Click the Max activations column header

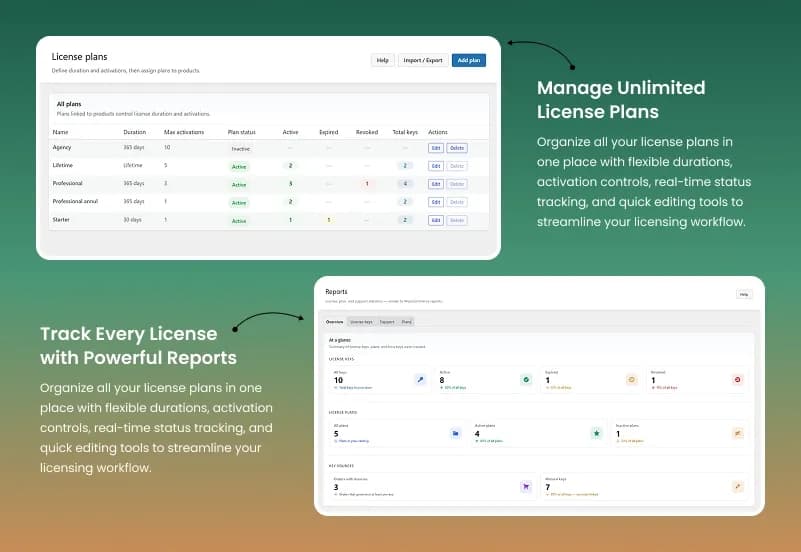[184, 132]
